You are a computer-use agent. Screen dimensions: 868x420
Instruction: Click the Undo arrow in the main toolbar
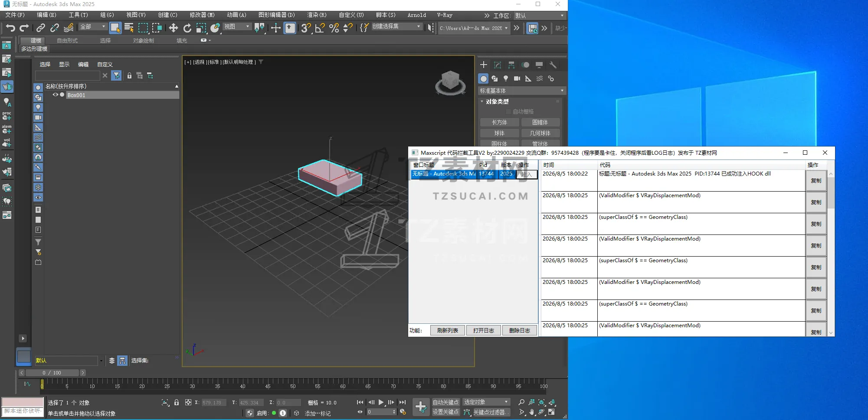pyautogui.click(x=10, y=28)
